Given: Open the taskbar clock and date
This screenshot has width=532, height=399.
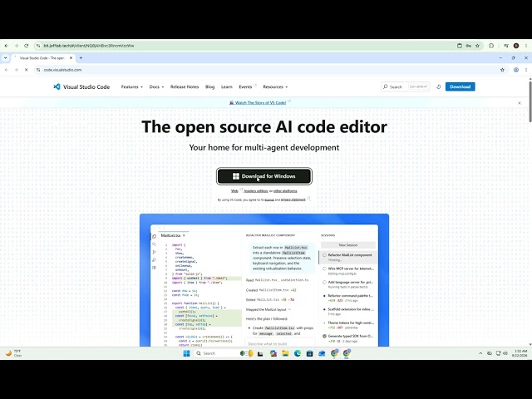Looking at the screenshot, I should [x=521, y=353].
